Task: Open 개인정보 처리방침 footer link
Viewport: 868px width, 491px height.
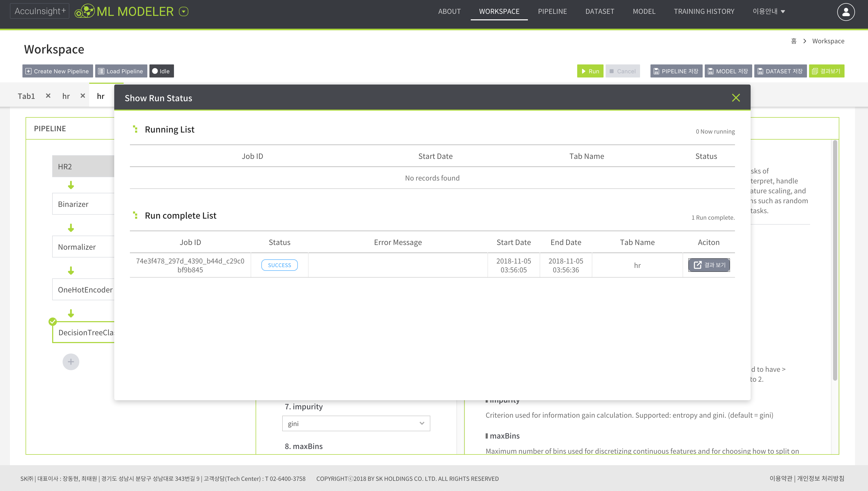Action: tap(821, 478)
